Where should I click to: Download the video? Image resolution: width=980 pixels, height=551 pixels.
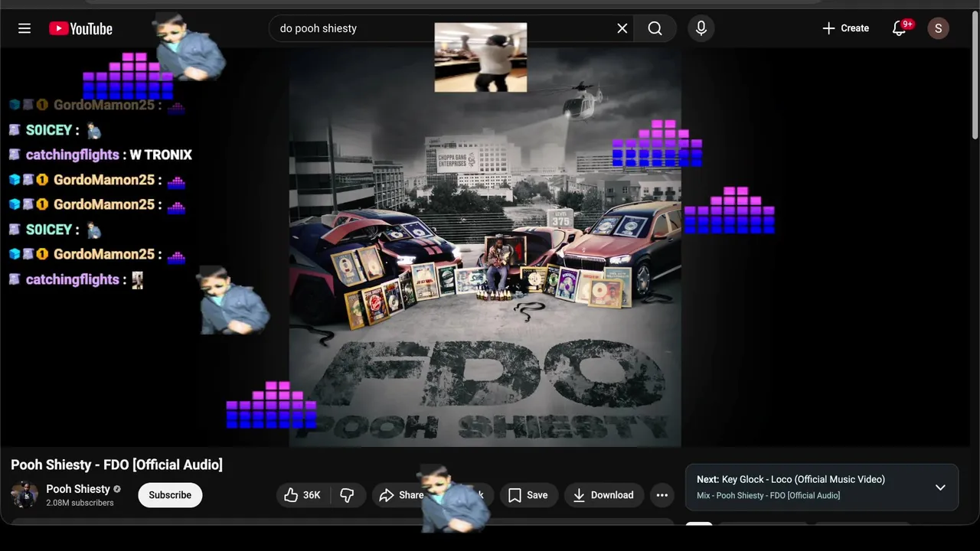[603, 495]
